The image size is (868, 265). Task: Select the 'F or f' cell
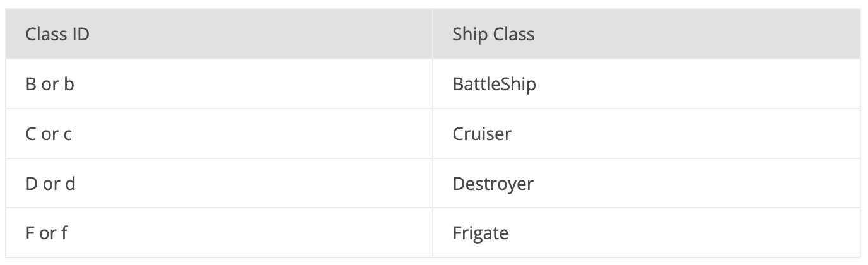(x=219, y=233)
